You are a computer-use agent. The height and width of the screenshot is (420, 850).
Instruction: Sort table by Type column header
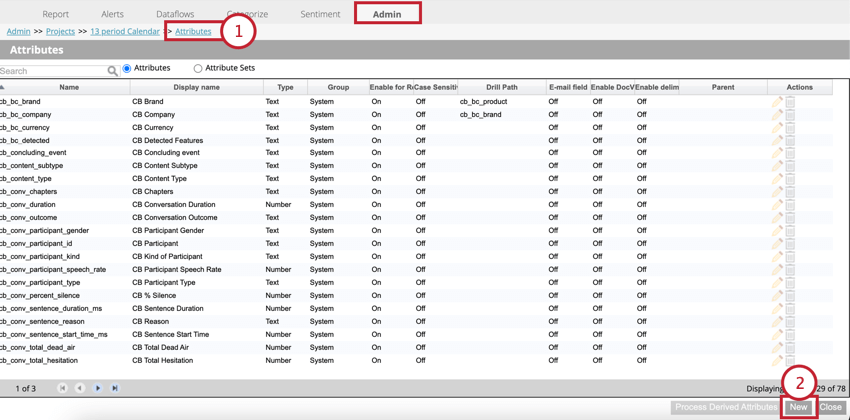tap(285, 88)
